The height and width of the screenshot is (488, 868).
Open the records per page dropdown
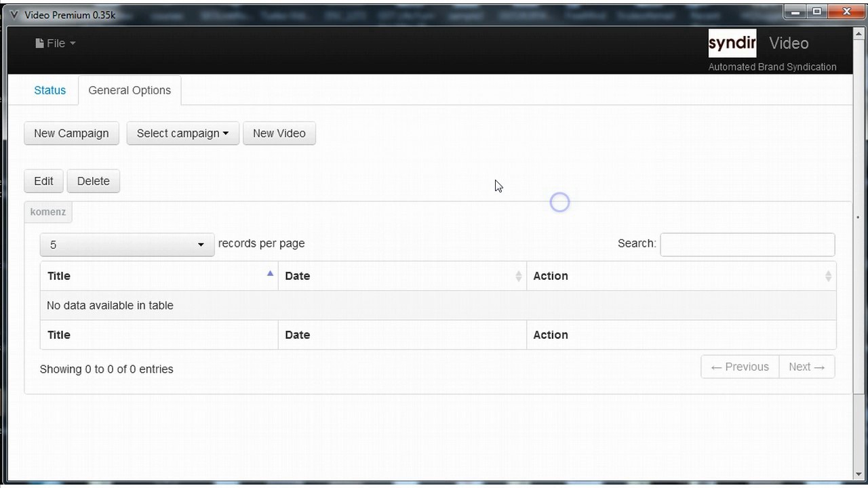tap(127, 244)
